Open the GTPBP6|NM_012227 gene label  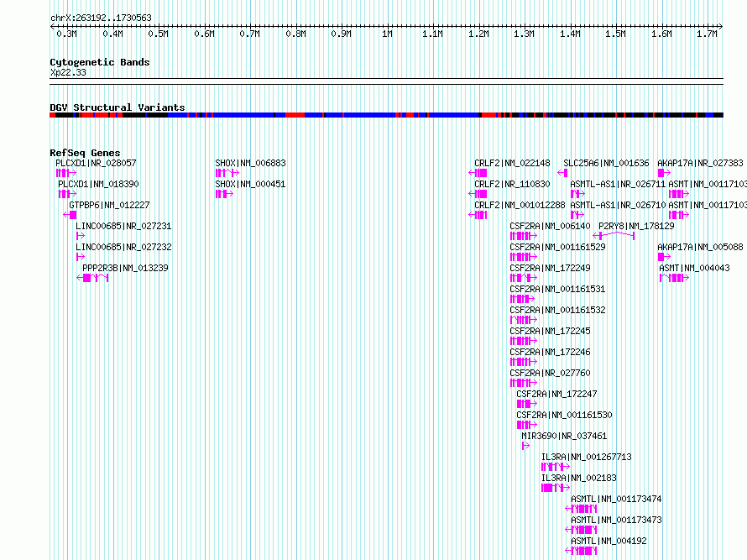click(109, 205)
